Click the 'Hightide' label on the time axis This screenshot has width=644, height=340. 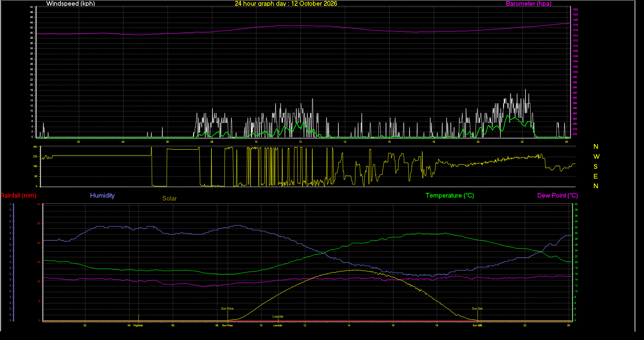click(x=138, y=325)
